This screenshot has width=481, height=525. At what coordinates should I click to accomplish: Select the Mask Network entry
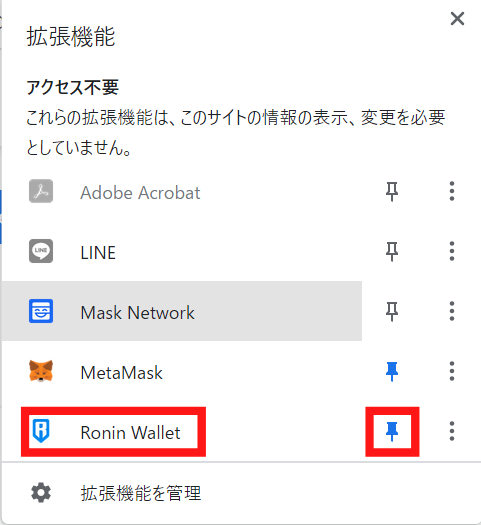(182, 311)
